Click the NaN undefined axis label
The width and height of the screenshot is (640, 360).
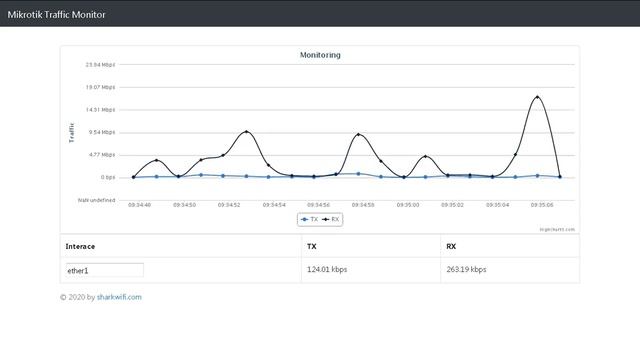(x=97, y=200)
